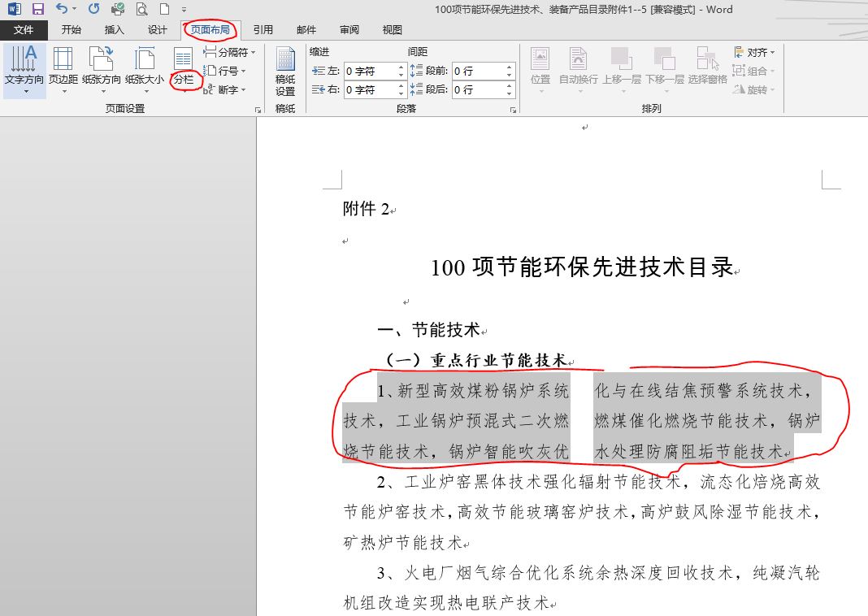Redo the last action
The height and width of the screenshot is (616, 868).
point(94,9)
